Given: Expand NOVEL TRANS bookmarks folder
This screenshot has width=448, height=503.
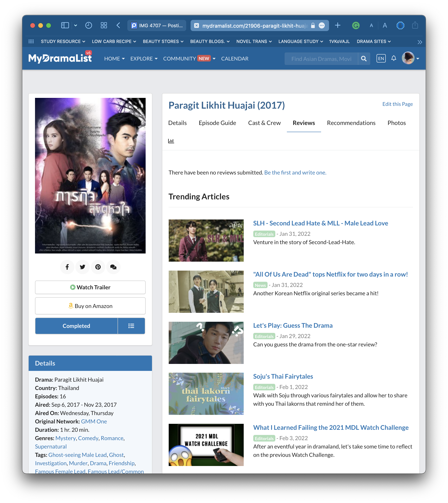Looking at the screenshot, I should click(x=254, y=41).
